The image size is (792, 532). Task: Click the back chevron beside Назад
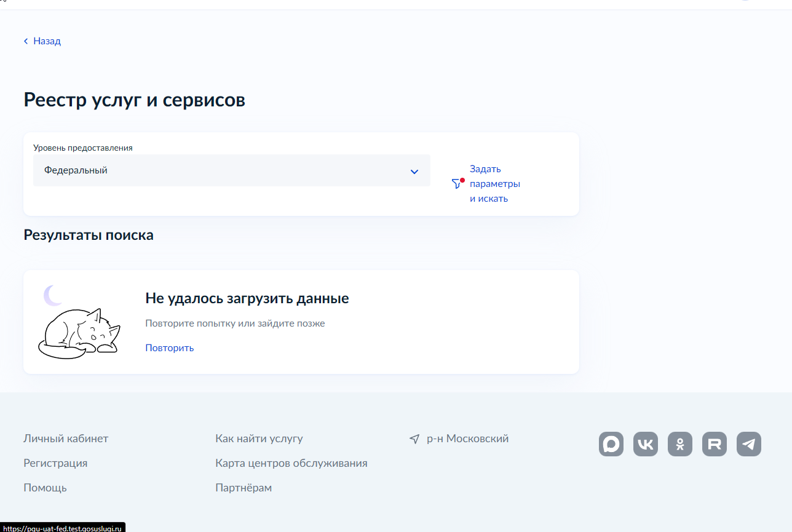pyautogui.click(x=26, y=41)
